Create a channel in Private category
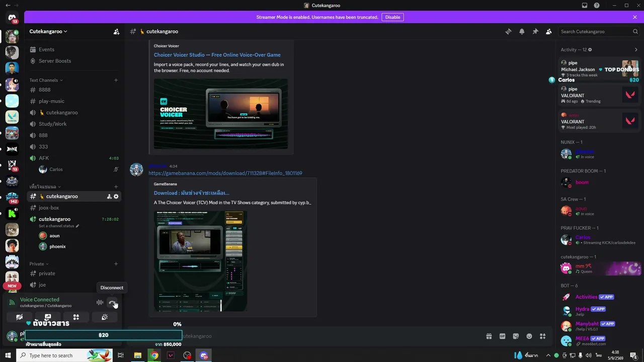 coord(116,263)
